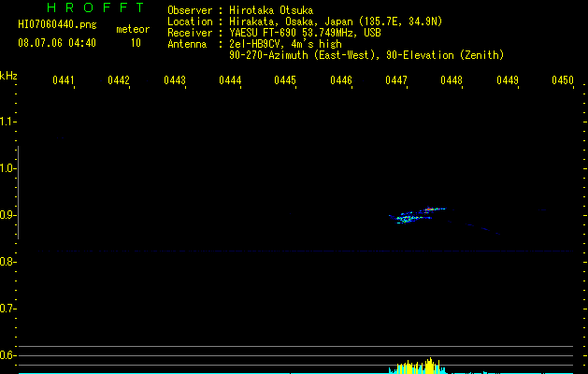Image resolution: width=588 pixels, height=374 pixels.
Task: Click the 0442 time marker
Action: (x=119, y=80)
